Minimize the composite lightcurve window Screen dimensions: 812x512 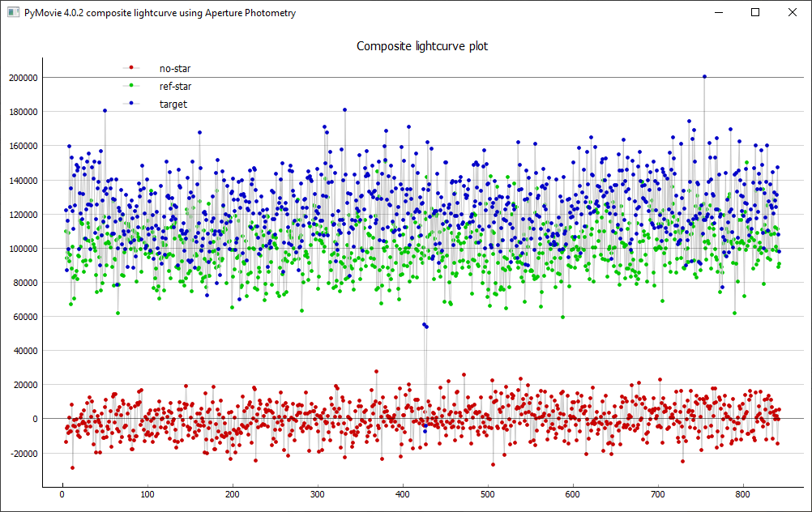click(718, 13)
